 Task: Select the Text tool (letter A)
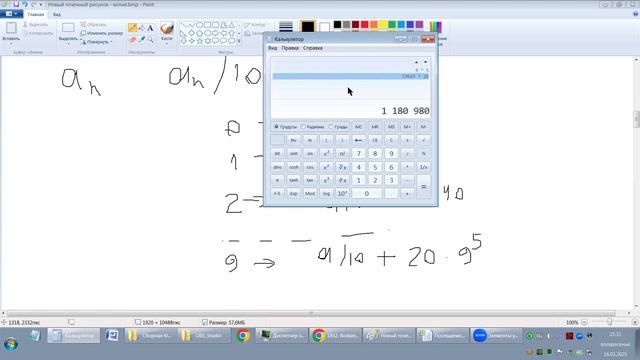pos(150,28)
